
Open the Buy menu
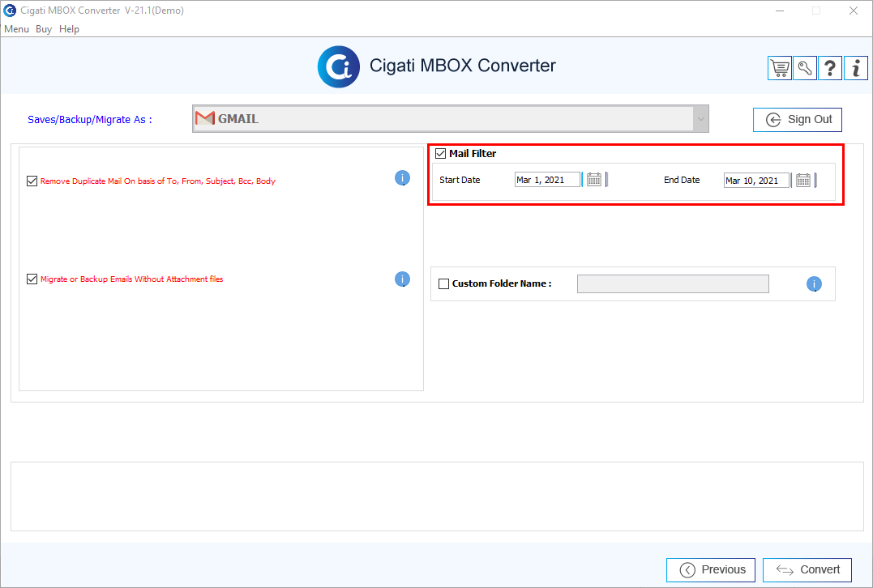pyautogui.click(x=44, y=29)
